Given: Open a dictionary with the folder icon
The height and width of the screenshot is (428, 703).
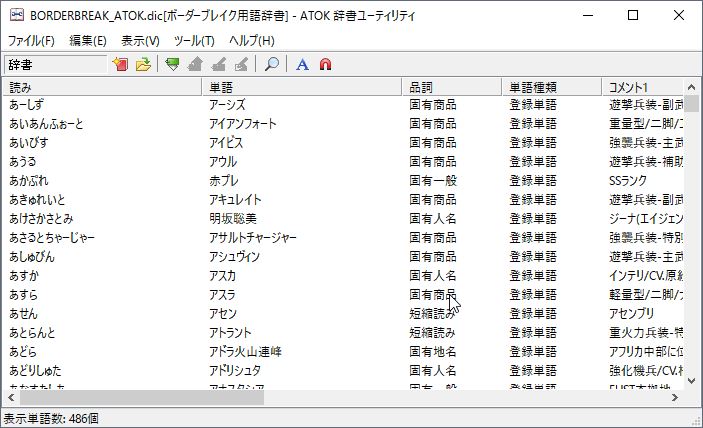Looking at the screenshot, I should (x=143, y=64).
